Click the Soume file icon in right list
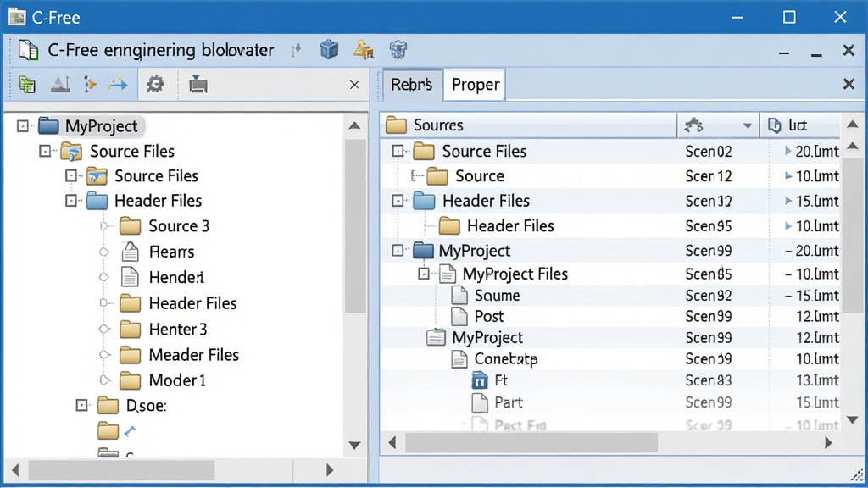Screen dimensions: 868x488 point(459,296)
